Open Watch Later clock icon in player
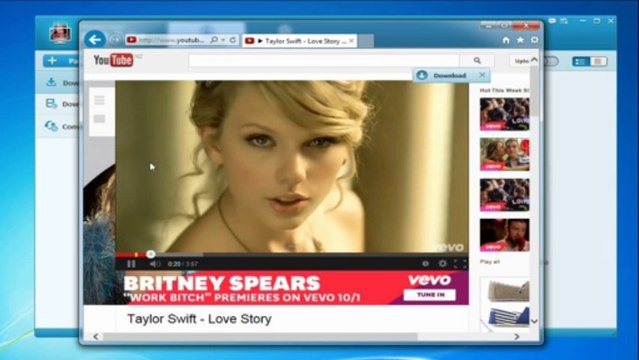Image resolution: width=639 pixels, height=360 pixels. pyautogui.click(x=425, y=264)
